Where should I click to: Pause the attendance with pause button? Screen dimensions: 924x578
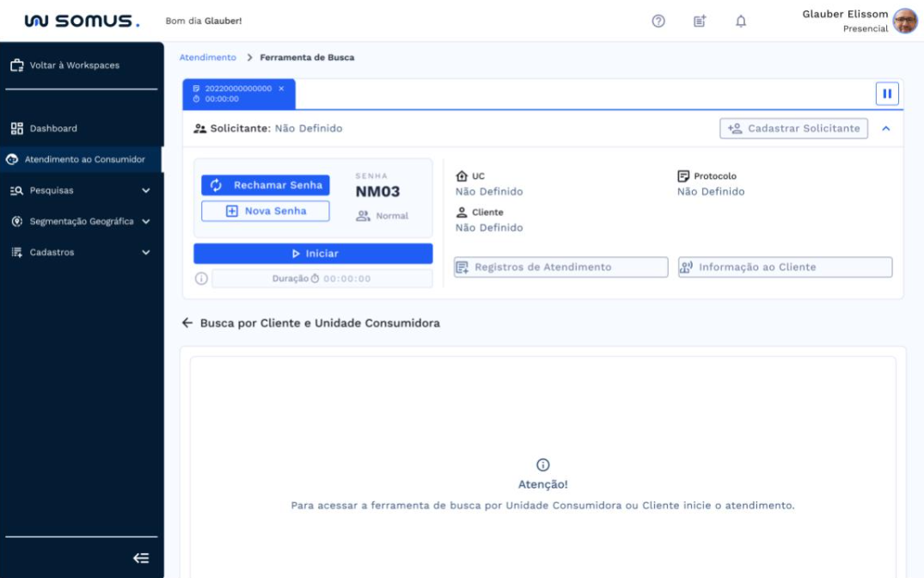tap(887, 93)
